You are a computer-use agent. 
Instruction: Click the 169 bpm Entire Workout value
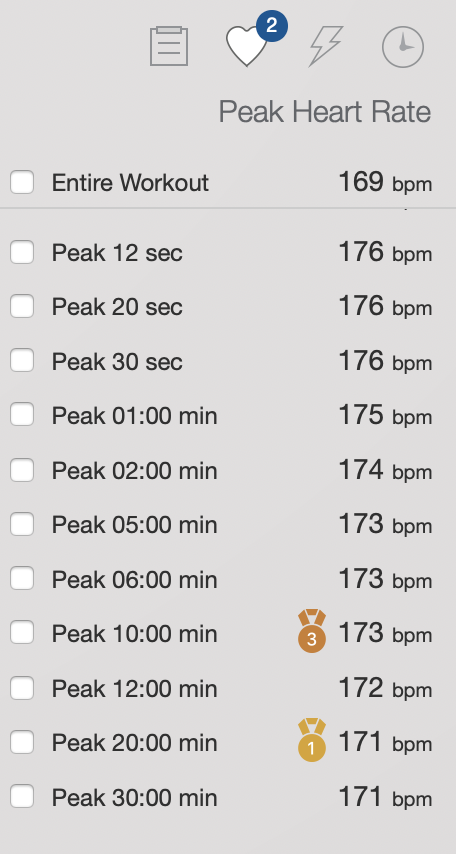(385, 182)
